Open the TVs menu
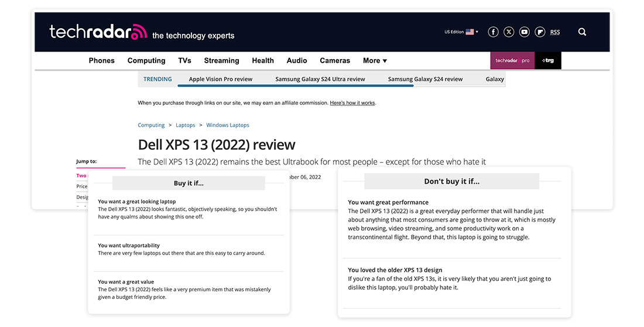644x327 pixels. click(x=185, y=61)
